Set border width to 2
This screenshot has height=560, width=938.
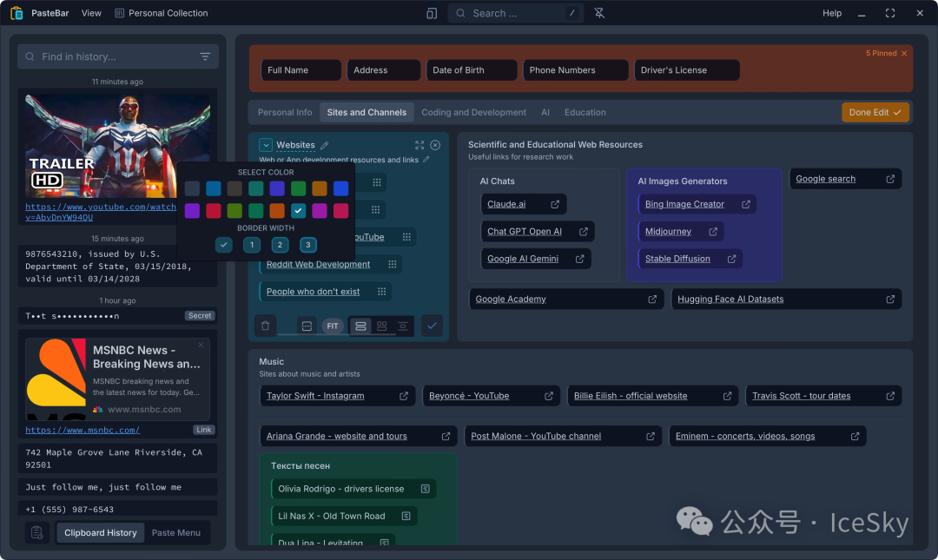click(280, 245)
